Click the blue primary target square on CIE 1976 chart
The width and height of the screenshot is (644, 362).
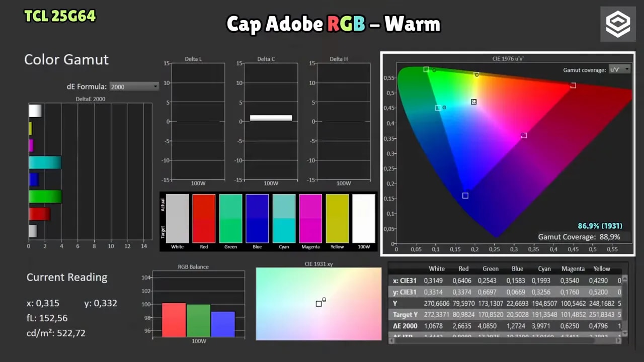(465, 196)
